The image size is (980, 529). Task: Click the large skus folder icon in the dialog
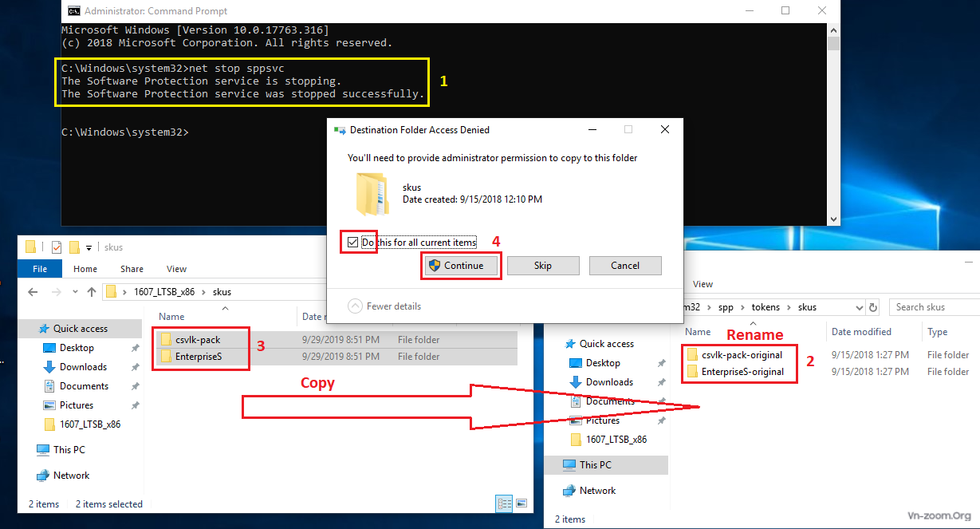[372, 193]
